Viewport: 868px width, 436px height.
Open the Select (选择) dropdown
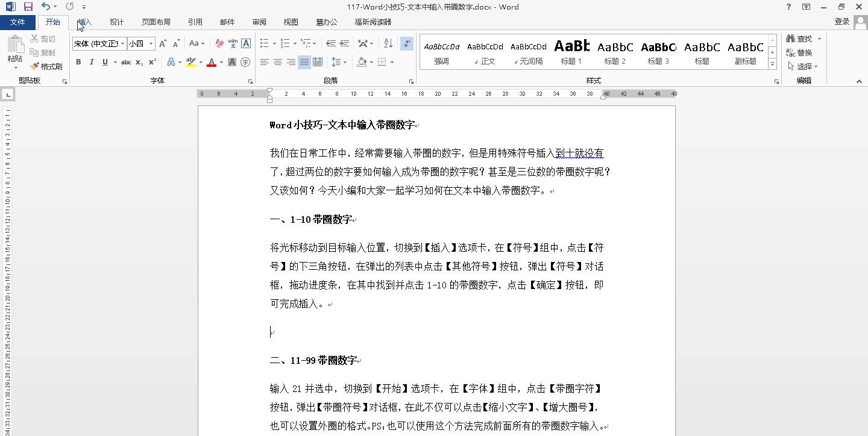pos(803,66)
